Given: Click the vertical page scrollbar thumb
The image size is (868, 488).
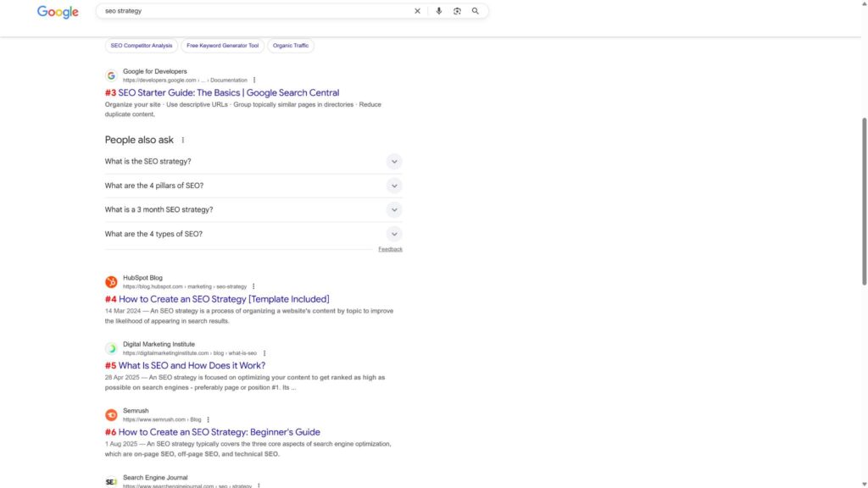Looking at the screenshot, I should point(864,202).
